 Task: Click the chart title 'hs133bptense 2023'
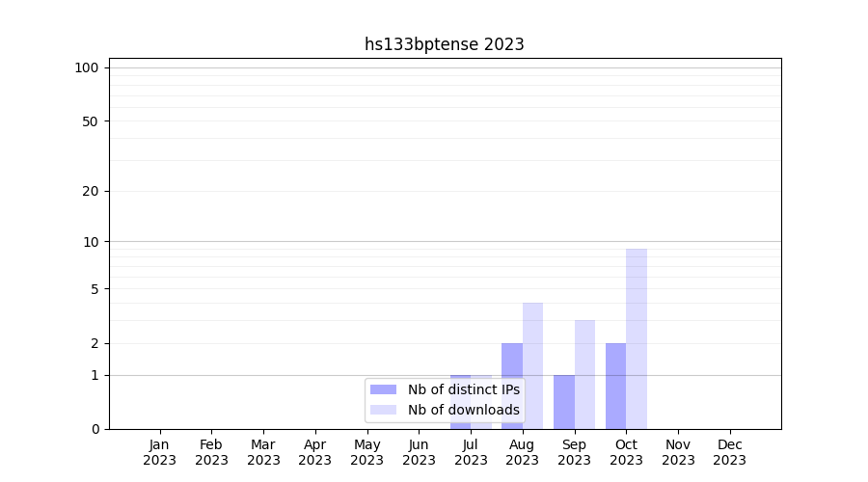[445, 44]
